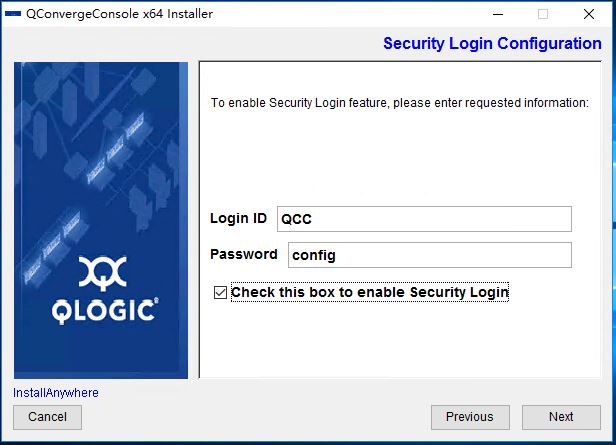Image resolution: width=616 pixels, height=445 pixels.
Task: Click the Security Login Configuration heading
Action: tap(492, 43)
